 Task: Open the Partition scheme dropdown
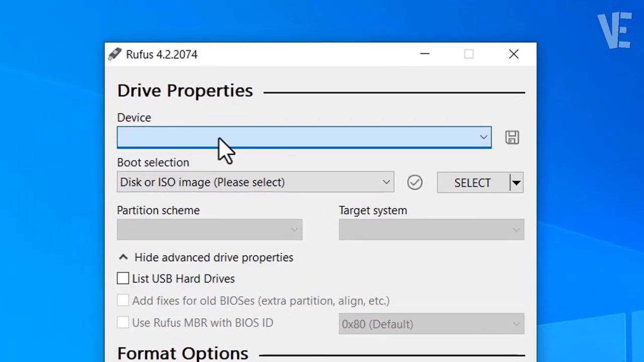coord(209,230)
